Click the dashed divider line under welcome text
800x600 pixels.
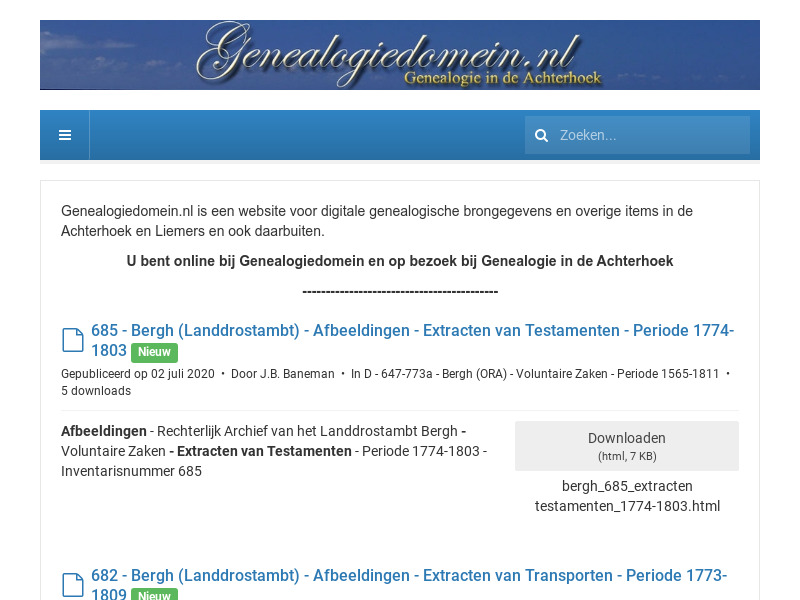(x=400, y=290)
